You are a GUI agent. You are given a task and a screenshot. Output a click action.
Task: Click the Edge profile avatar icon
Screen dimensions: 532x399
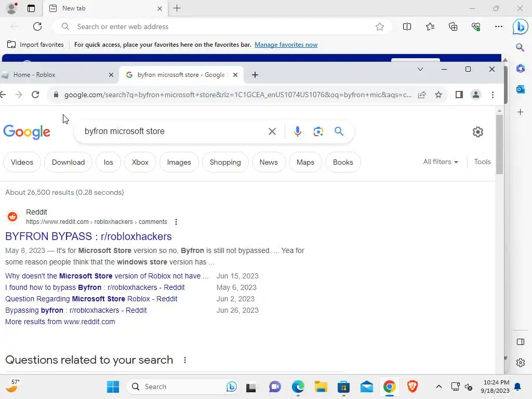click(12, 8)
